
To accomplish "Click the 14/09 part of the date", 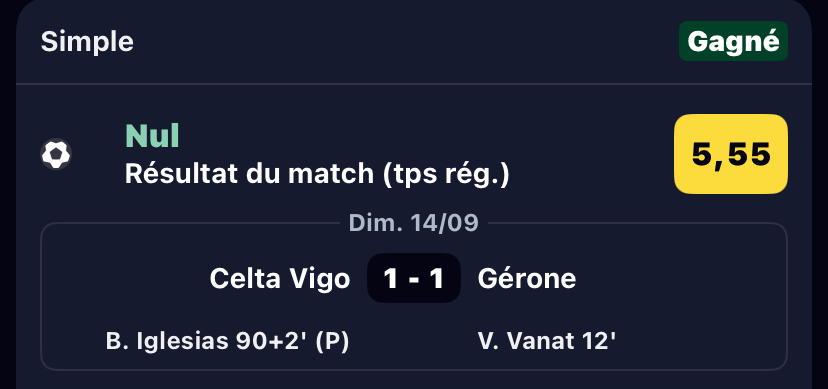I will (x=445, y=223).
